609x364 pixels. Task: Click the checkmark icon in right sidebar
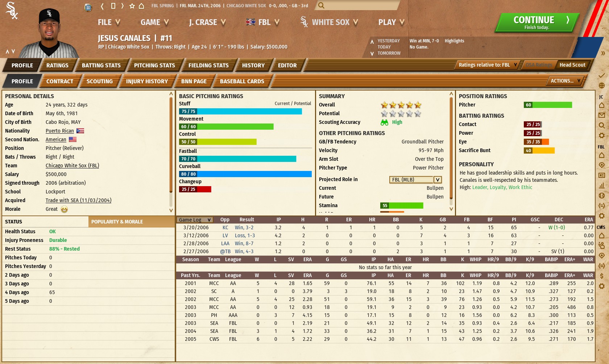(601, 75)
